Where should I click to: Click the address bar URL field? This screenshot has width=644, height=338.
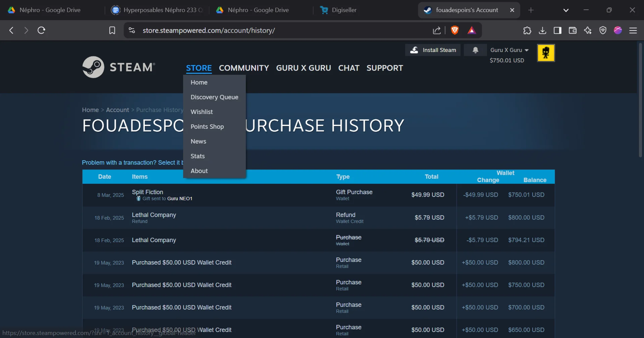point(285,31)
